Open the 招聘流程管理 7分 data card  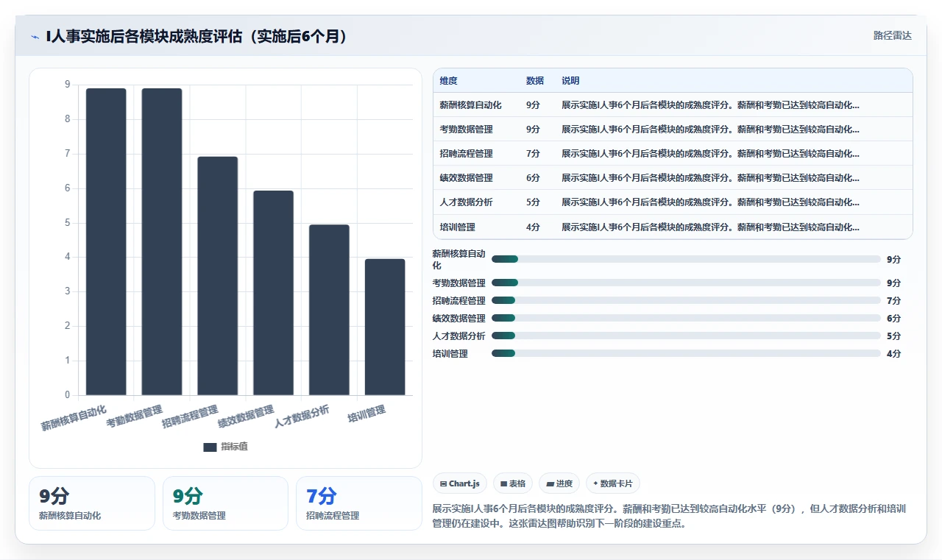tap(359, 503)
